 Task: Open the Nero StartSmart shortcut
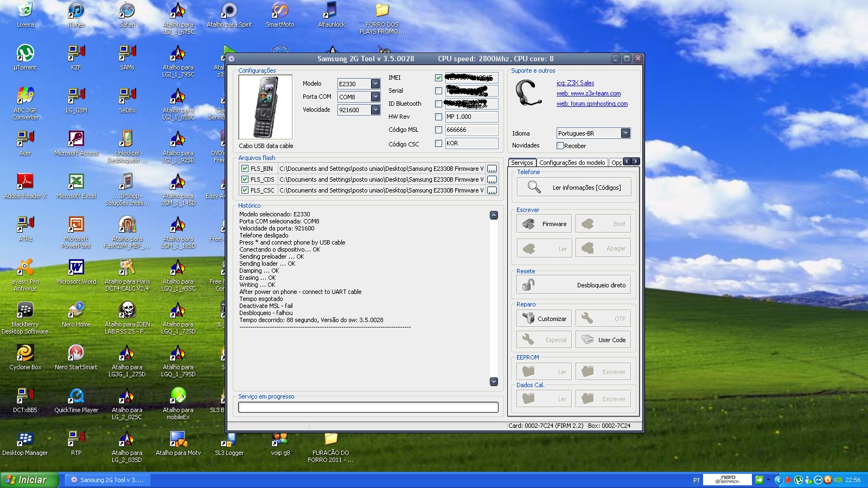pos(76,357)
